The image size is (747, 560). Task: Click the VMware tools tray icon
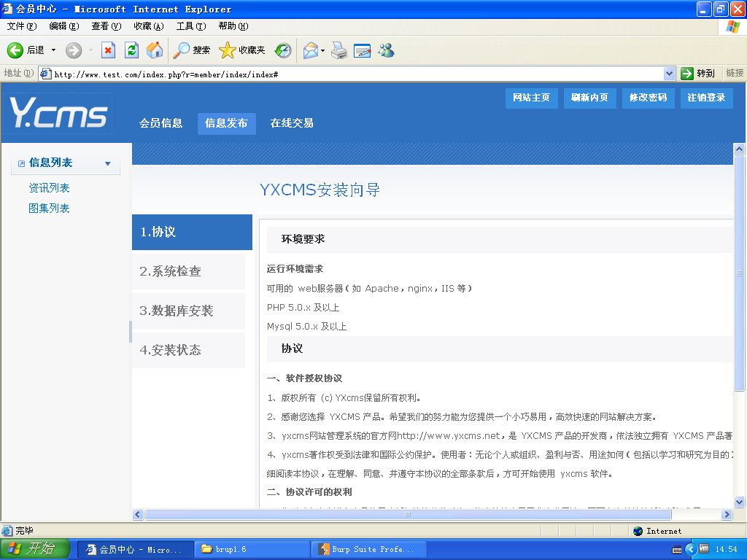[704, 549]
